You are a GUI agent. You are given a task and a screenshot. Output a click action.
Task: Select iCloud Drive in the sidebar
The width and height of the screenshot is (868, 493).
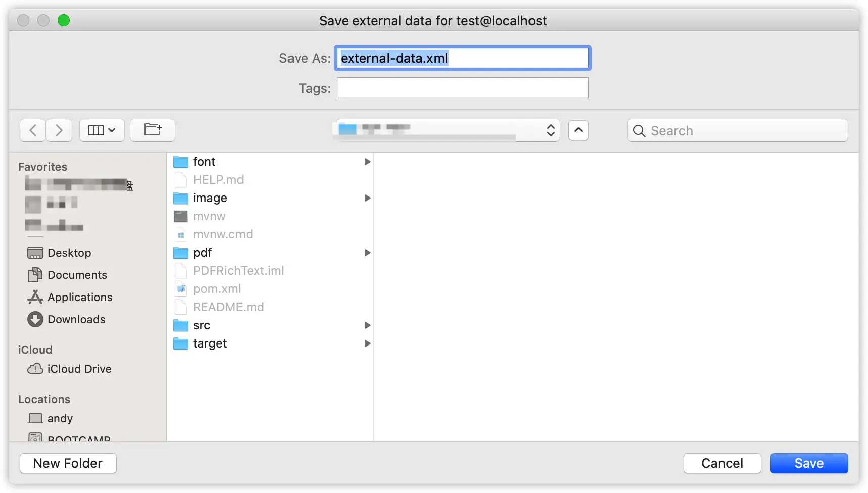click(x=79, y=369)
